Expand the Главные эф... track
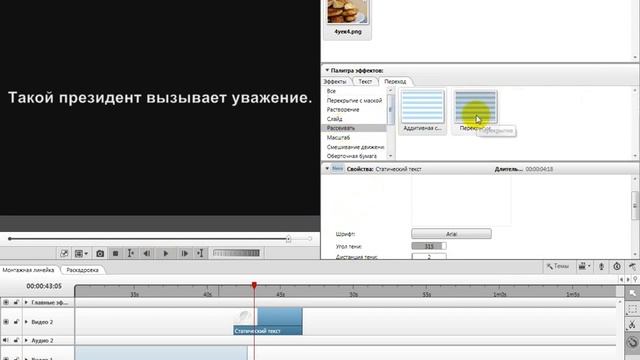Screen dimensions: 640x360 [x=26, y=302]
